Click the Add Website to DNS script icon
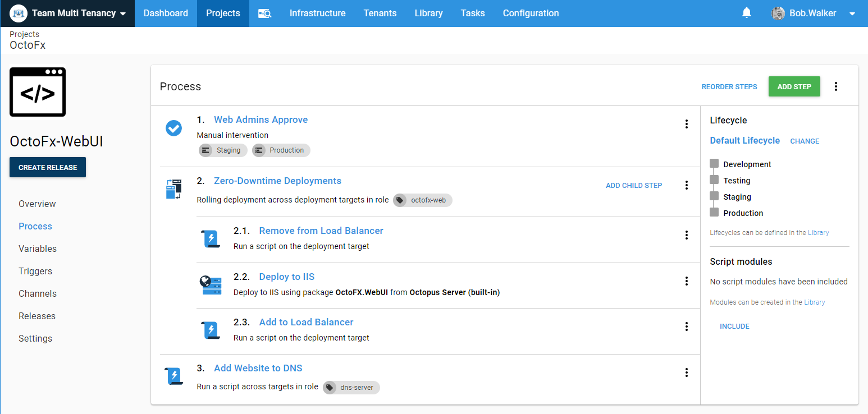Viewport: 868px width, 414px height. [174, 376]
